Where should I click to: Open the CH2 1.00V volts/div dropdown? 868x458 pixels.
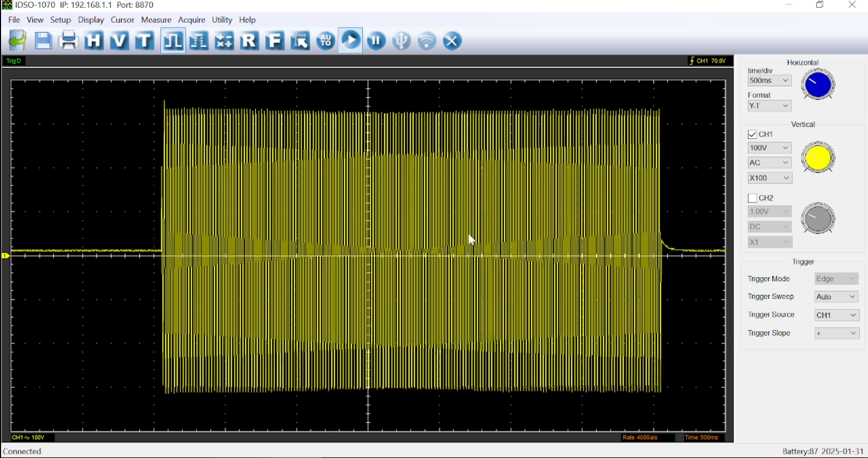pos(769,212)
